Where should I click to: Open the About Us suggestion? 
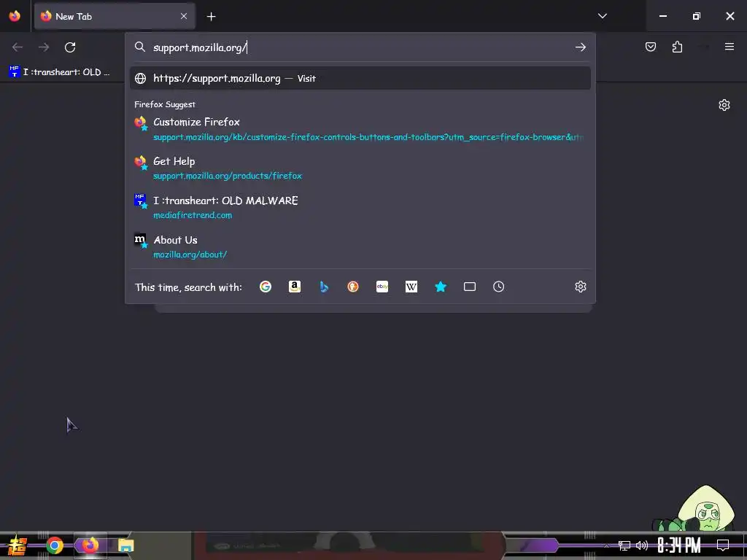[360, 246]
